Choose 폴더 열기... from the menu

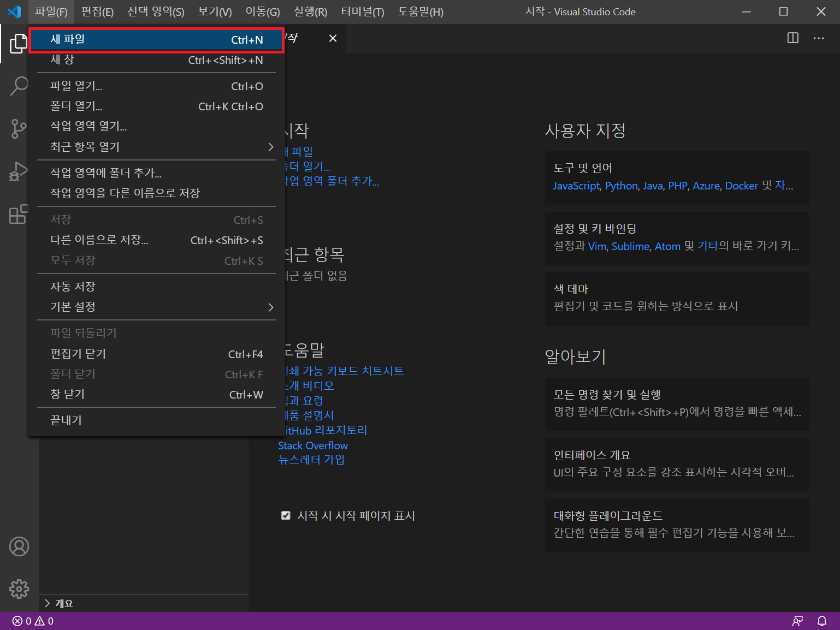pyautogui.click(x=156, y=106)
